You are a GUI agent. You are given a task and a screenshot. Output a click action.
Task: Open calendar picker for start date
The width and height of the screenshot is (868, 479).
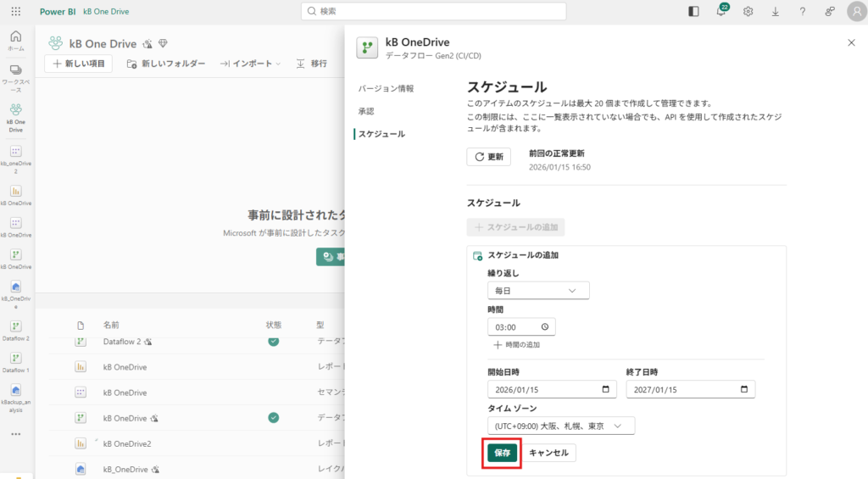pos(605,389)
